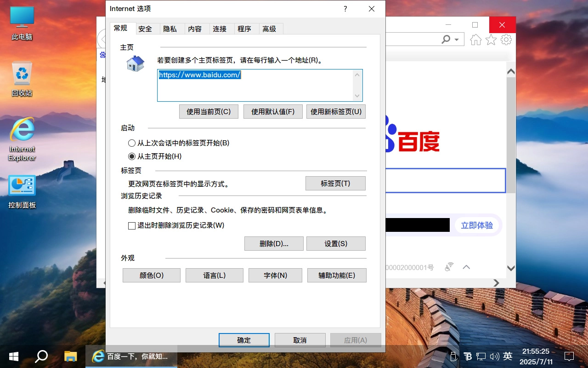Click the homepage field scroll-down arrow
The width and height of the screenshot is (588, 368).
357,96
